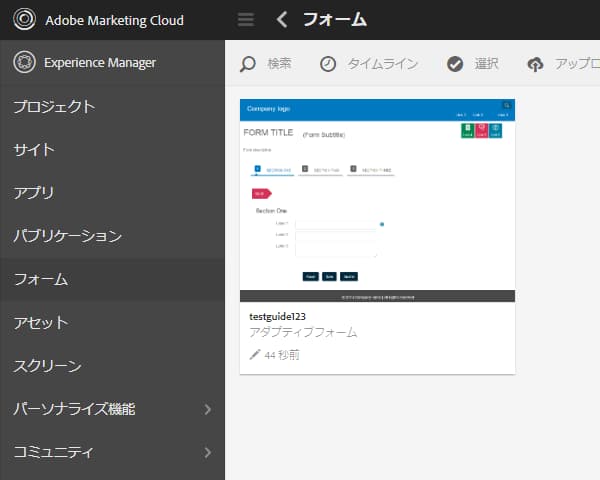The width and height of the screenshot is (600, 480).
Task: Click the Adobe Marketing Cloud title
Action: [x=114, y=20]
